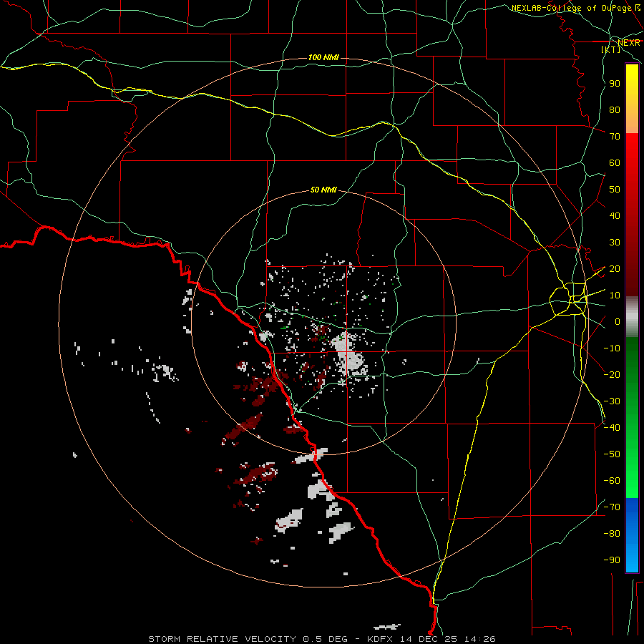Click the positive 20 knot scale value
644x644 pixels.
coord(615,269)
